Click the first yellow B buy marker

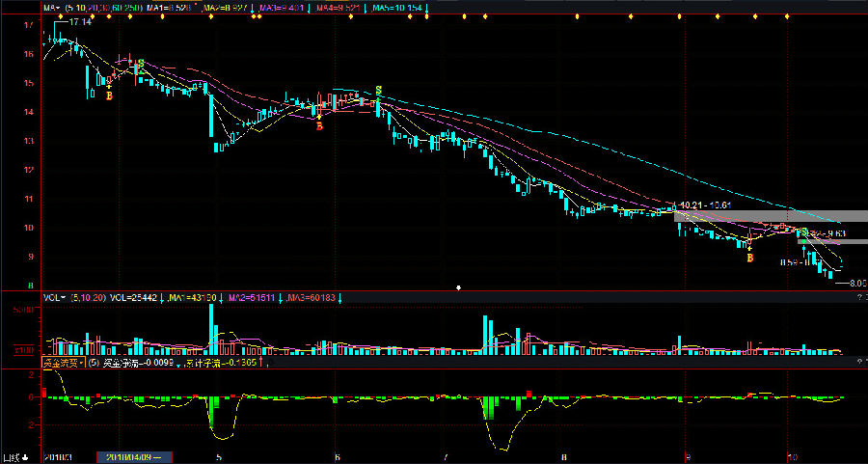pyautogui.click(x=109, y=96)
